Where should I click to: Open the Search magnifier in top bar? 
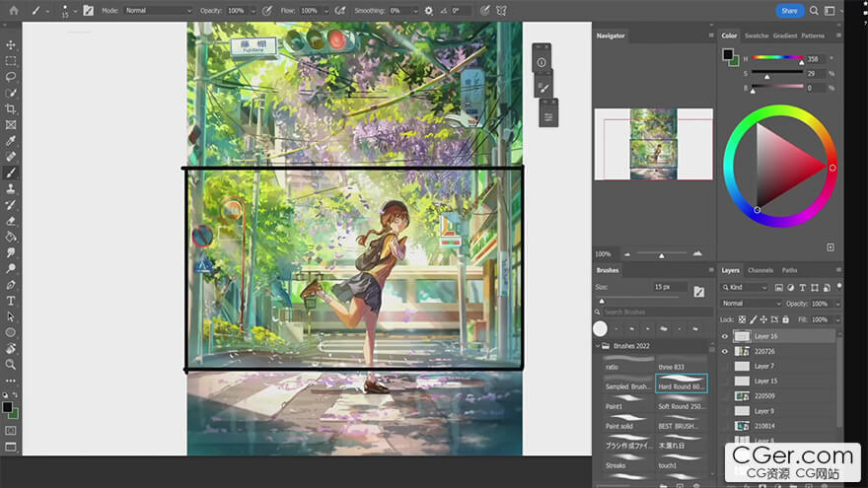tap(814, 11)
